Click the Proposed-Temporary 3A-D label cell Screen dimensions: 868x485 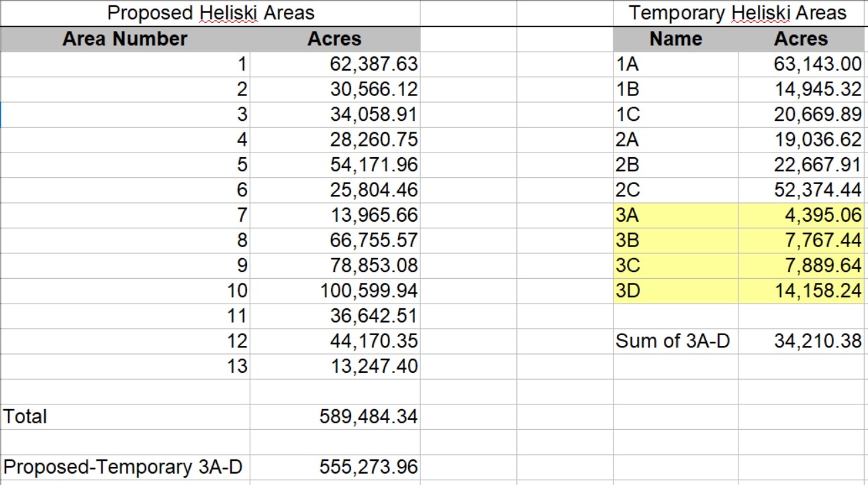125,467
